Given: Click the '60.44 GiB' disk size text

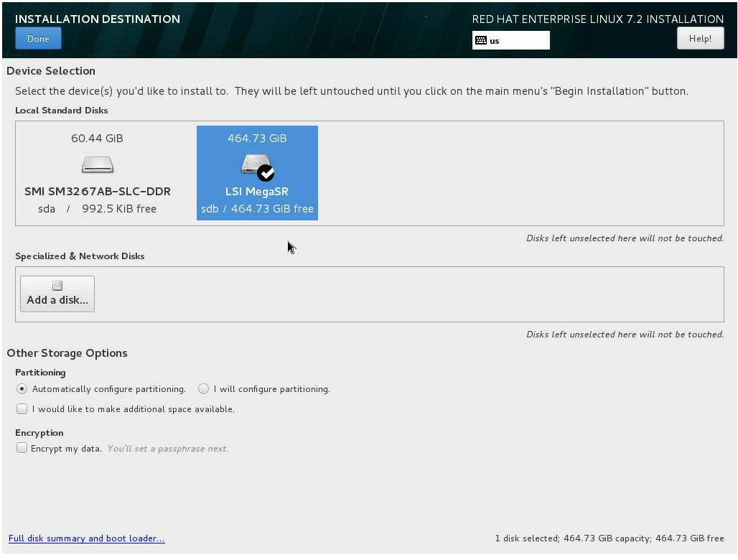Looking at the screenshot, I should point(97,139).
